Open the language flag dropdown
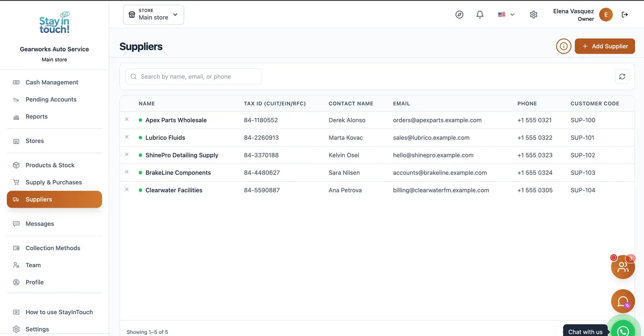This screenshot has width=644, height=336. [x=506, y=15]
